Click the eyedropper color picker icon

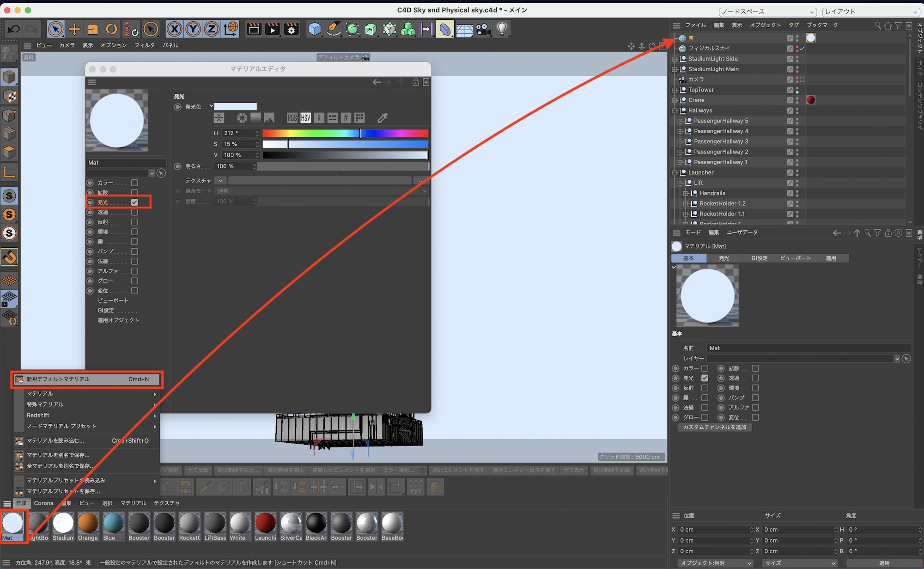[382, 118]
